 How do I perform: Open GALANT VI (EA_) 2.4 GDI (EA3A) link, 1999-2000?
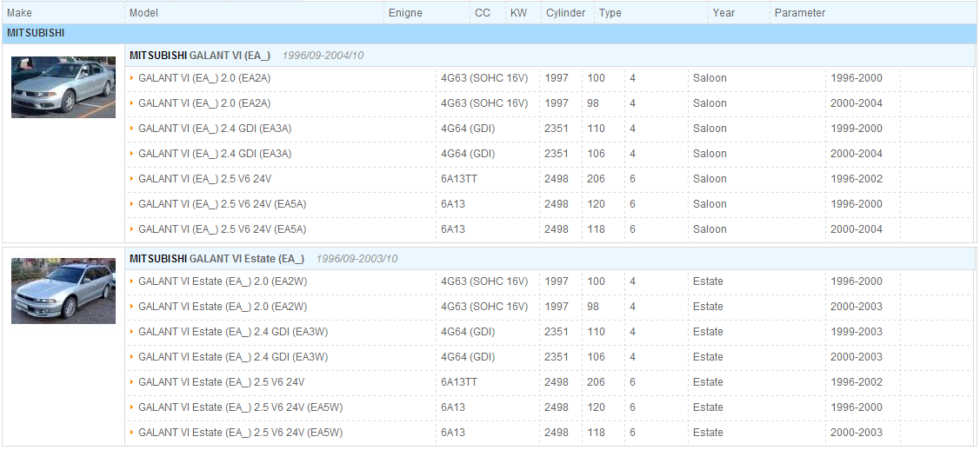point(215,128)
